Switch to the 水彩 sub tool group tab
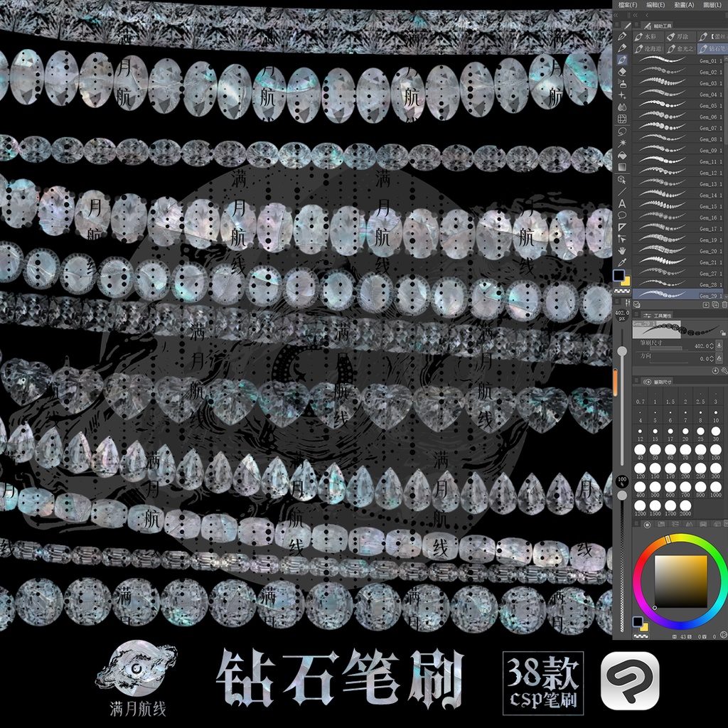This screenshot has height=728, width=728. [650, 37]
